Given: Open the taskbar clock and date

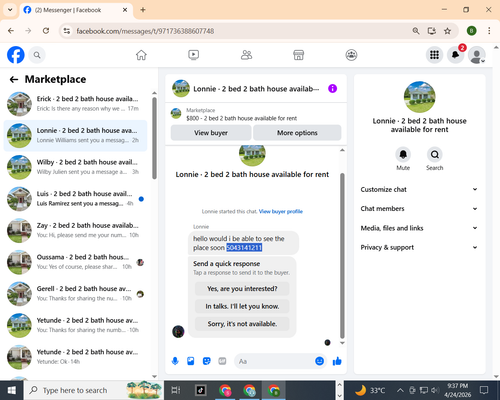Looking at the screenshot, I should pos(457,390).
